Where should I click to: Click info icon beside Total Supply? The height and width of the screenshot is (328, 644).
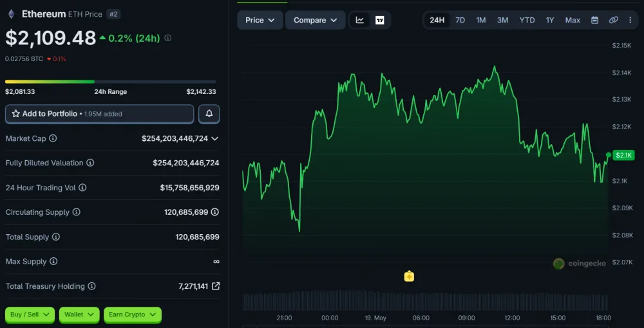pos(56,237)
